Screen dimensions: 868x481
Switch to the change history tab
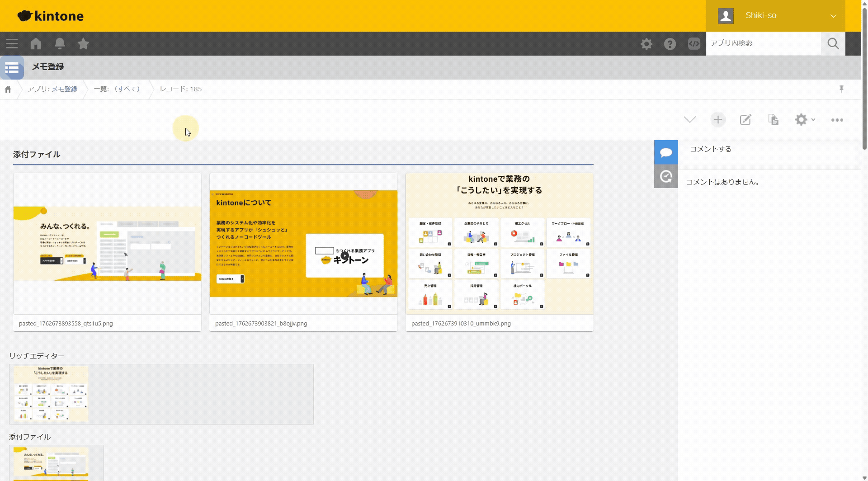[x=666, y=176]
